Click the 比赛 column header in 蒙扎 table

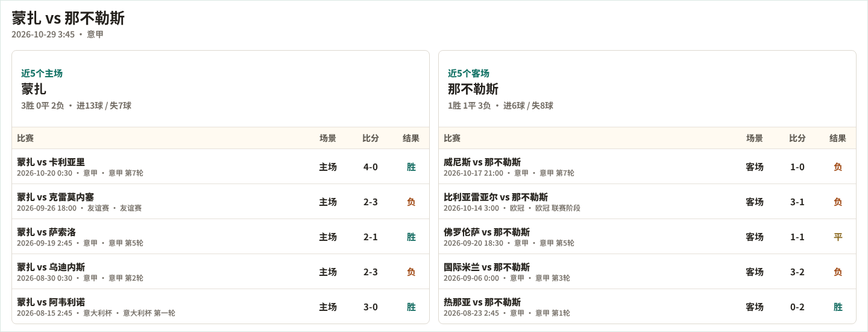click(x=25, y=138)
